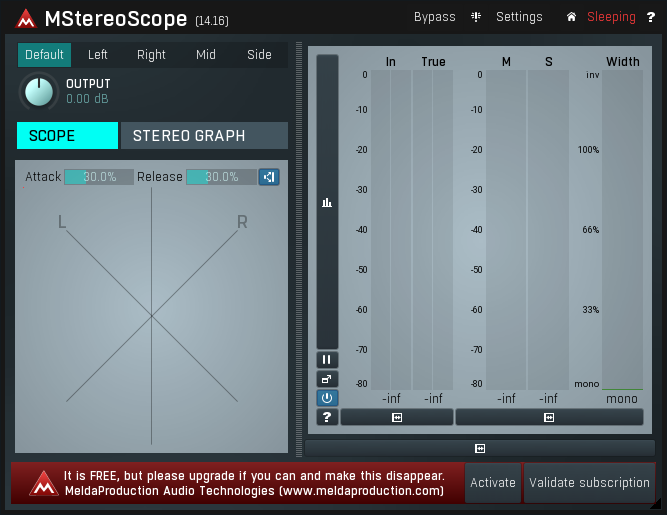Click the Attack slider
The width and height of the screenshot is (667, 515).
click(99, 177)
